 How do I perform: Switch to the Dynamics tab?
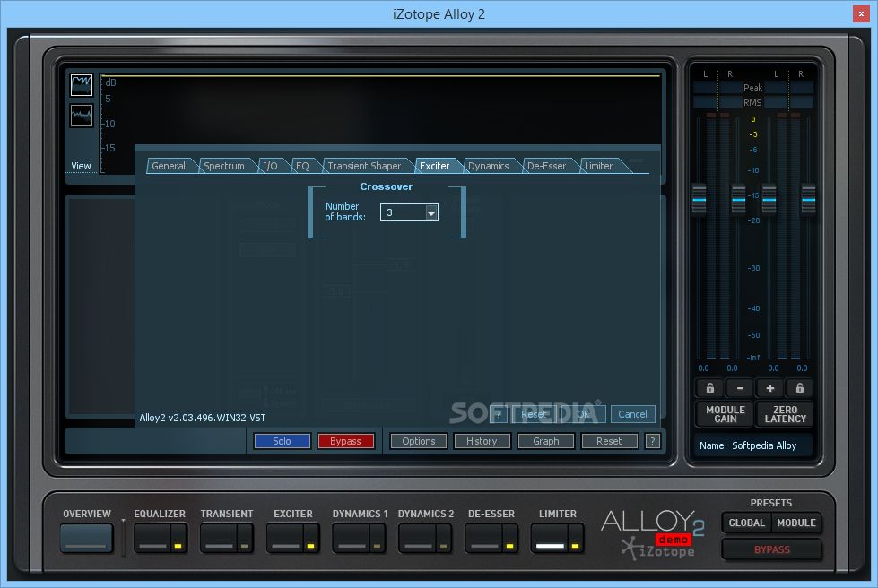click(x=488, y=166)
